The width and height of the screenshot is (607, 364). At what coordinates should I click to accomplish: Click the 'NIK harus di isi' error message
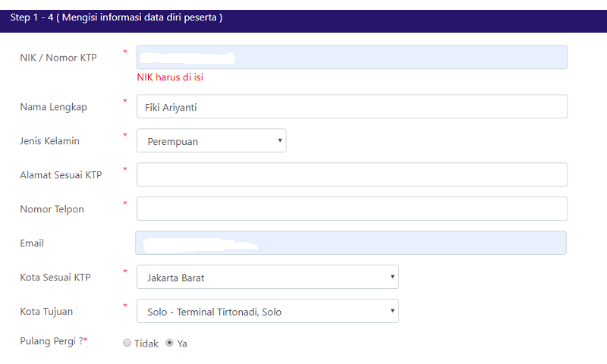170,77
